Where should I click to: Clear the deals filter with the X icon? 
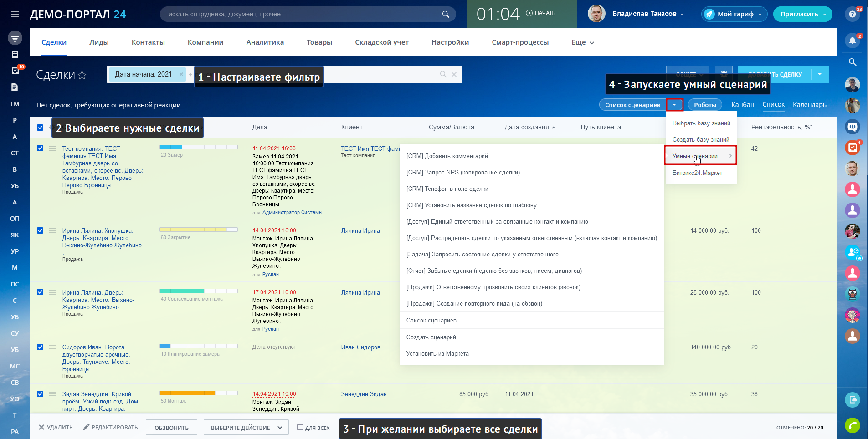tap(454, 74)
